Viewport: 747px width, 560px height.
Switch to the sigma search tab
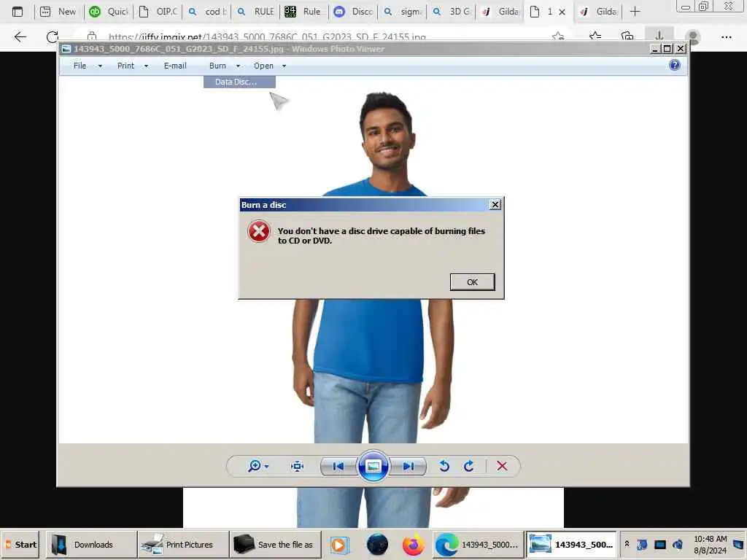coord(403,12)
